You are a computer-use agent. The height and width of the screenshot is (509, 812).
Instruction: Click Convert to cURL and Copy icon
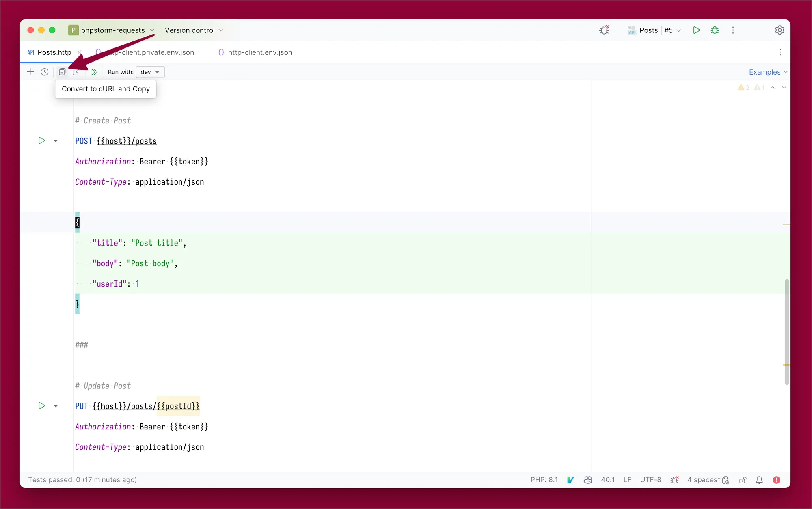[x=62, y=72]
